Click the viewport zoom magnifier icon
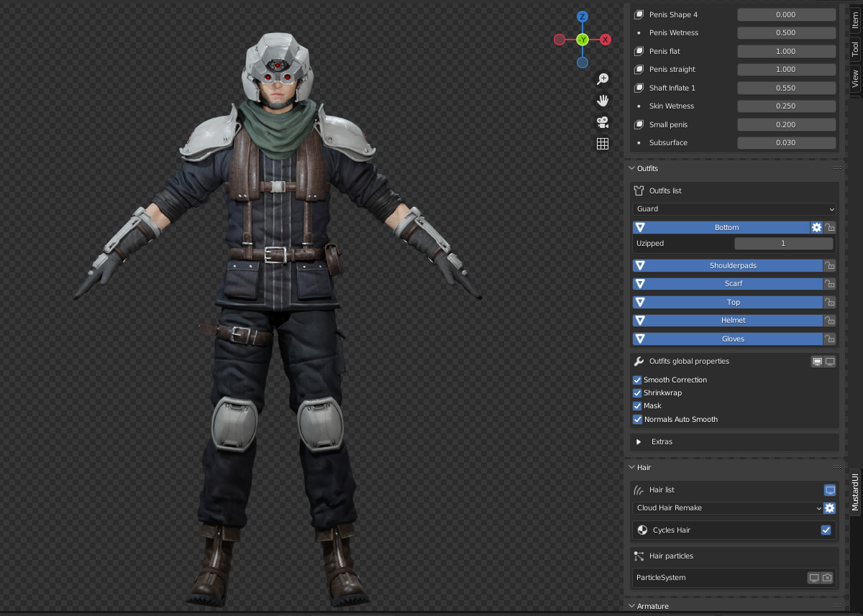The height and width of the screenshot is (616, 863). [x=603, y=79]
